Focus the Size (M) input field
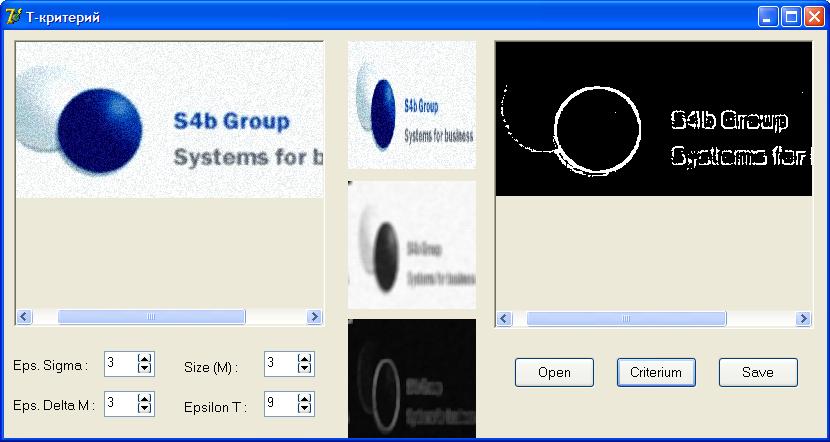Screen dimensions: 830x442 click(281, 364)
